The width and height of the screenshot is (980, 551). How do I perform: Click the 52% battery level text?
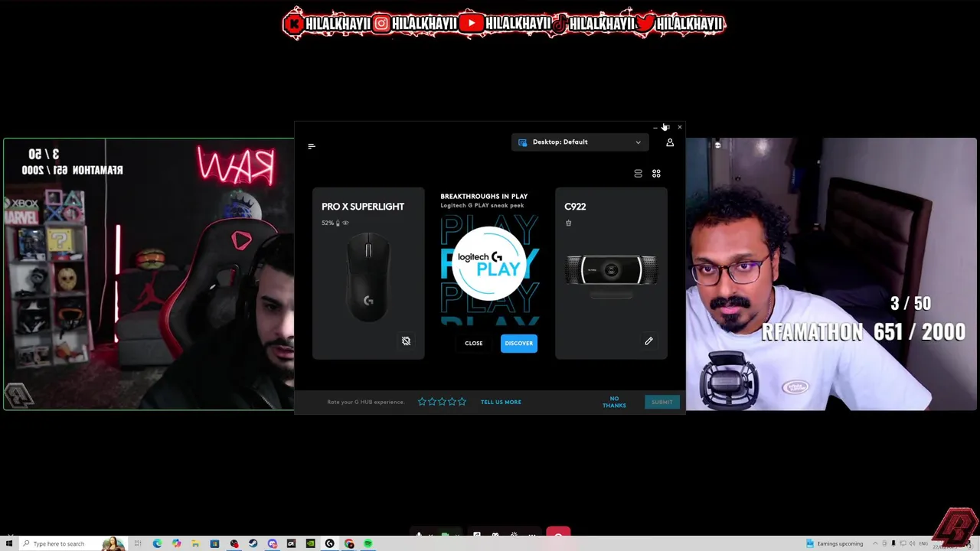point(328,223)
